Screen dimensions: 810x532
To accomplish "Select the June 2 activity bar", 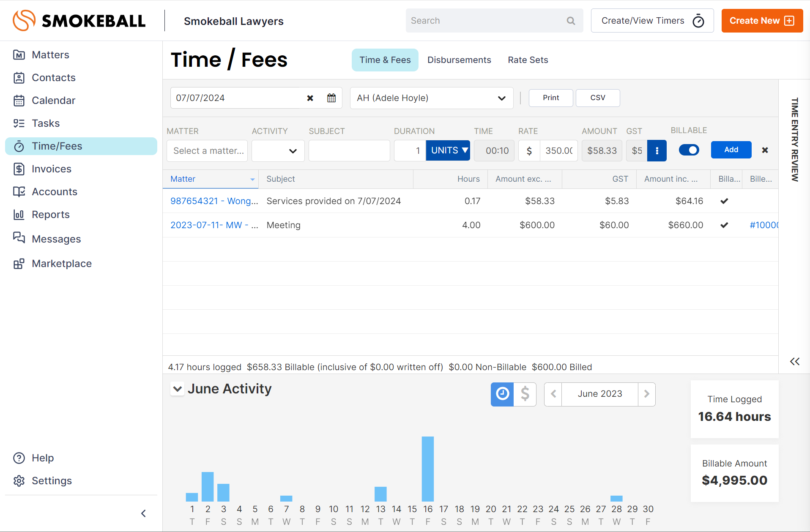I will click(208, 487).
